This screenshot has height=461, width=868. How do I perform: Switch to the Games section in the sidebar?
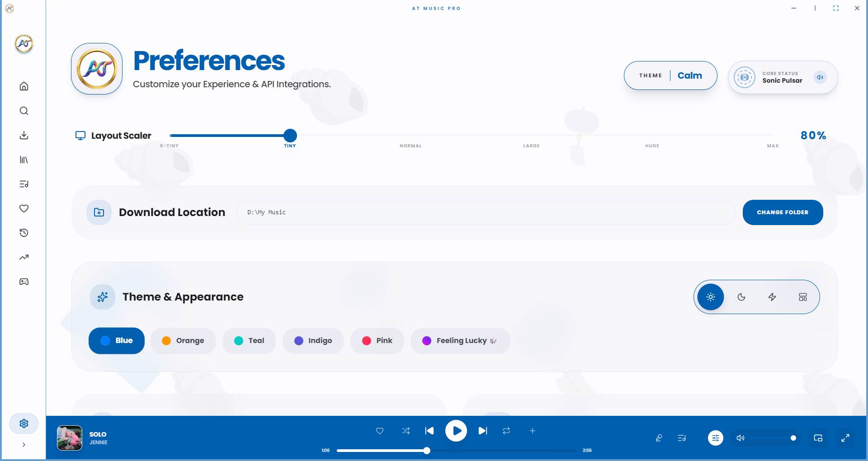(24, 281)
